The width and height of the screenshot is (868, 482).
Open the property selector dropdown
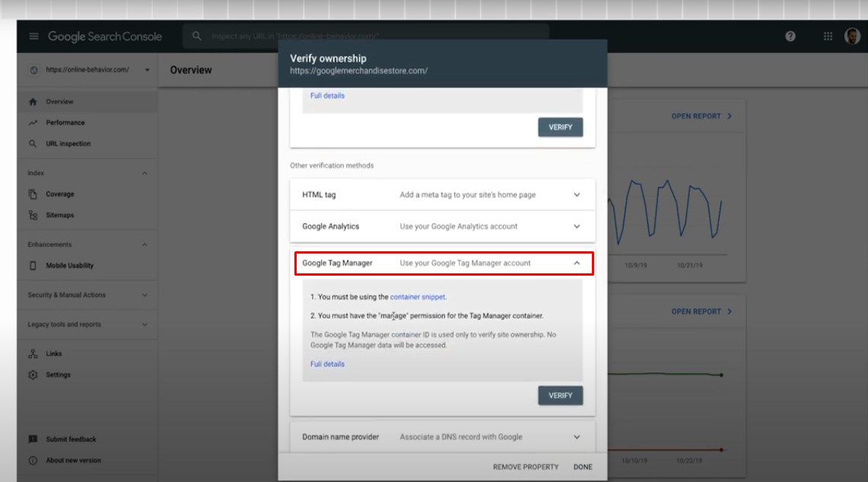[147, 70]
